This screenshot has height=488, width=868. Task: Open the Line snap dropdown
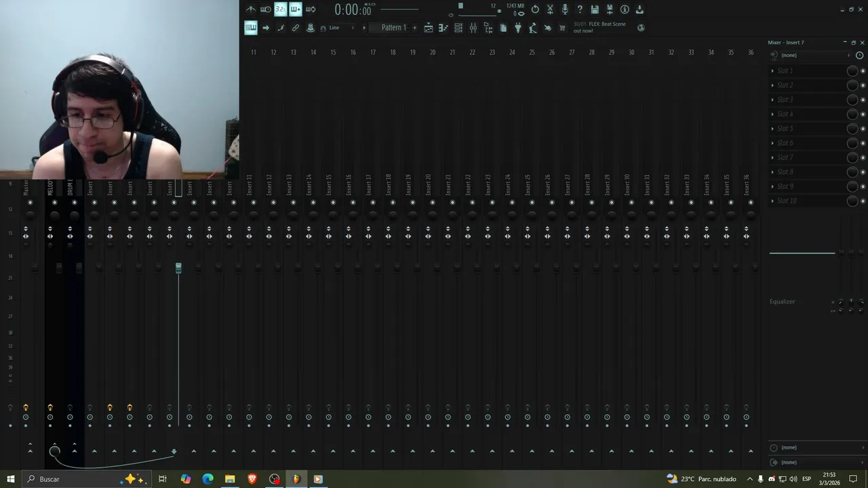[342, 28]
